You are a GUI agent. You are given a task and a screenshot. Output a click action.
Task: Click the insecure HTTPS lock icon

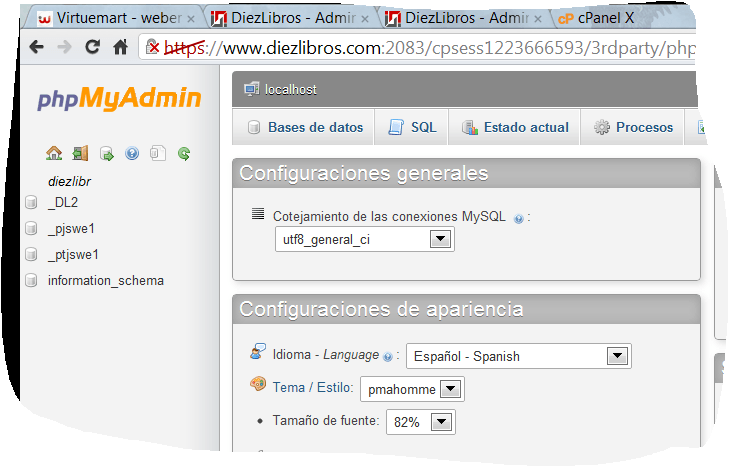152,47
